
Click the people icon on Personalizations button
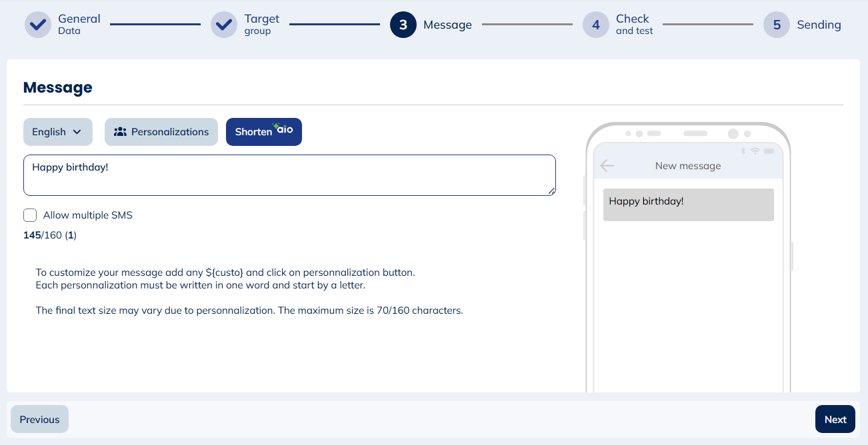click(x=119, y=131)
